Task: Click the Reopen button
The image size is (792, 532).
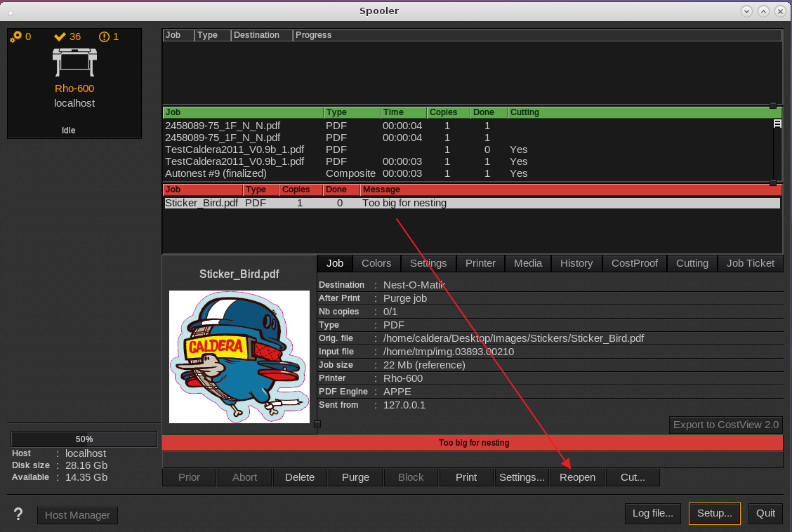Action: [x=577, y=477]
